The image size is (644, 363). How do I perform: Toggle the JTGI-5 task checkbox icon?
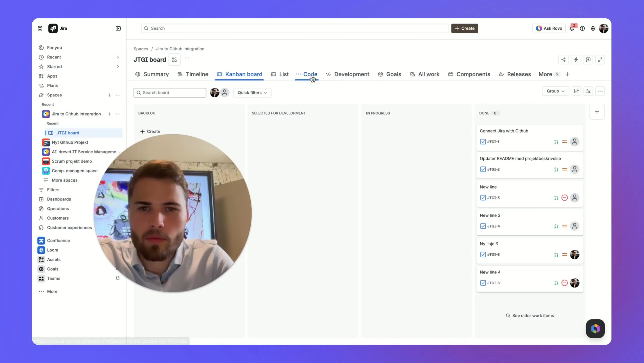[x=483, y=255]
